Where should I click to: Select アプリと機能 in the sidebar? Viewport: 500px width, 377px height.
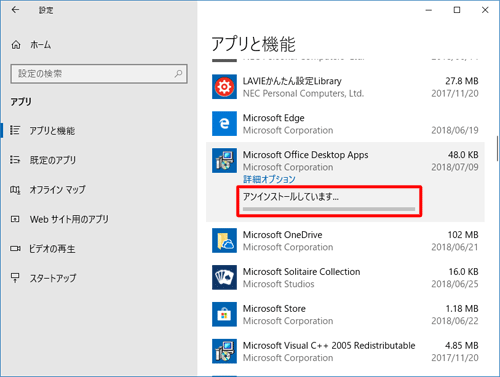click(52, 131)
